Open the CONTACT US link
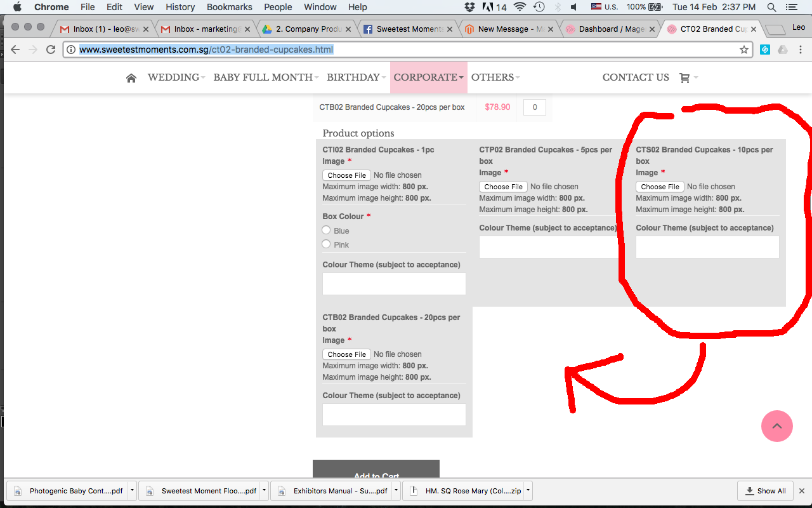Viewport: 812px width, 508px height. (636, 77)
